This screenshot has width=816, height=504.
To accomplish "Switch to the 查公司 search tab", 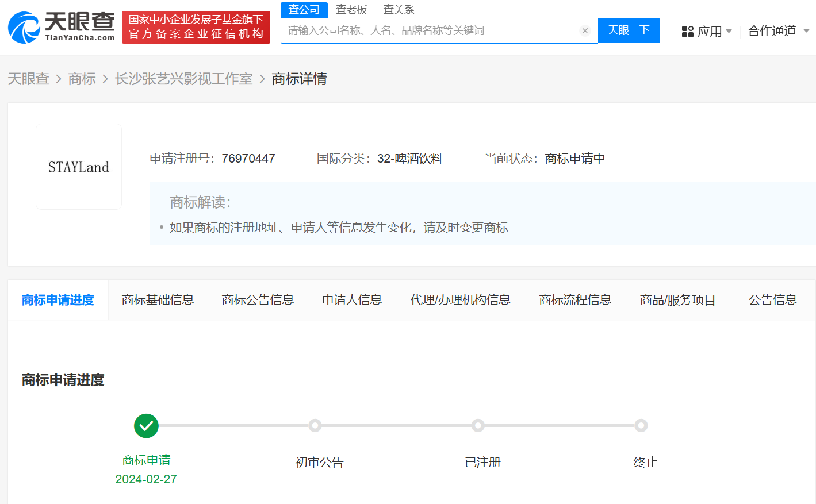I will 304,10.
